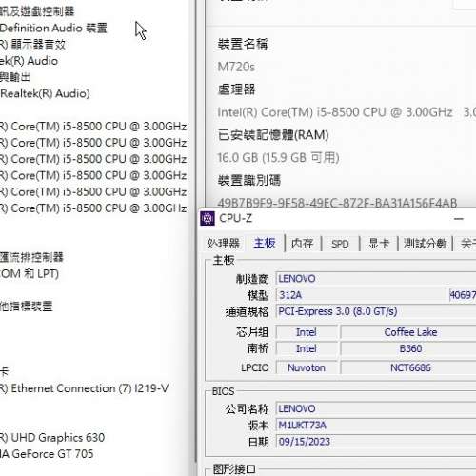Select the UHD Graphics 630 display adapter
This screenshot has height=476, width=476.
(52, 438)
